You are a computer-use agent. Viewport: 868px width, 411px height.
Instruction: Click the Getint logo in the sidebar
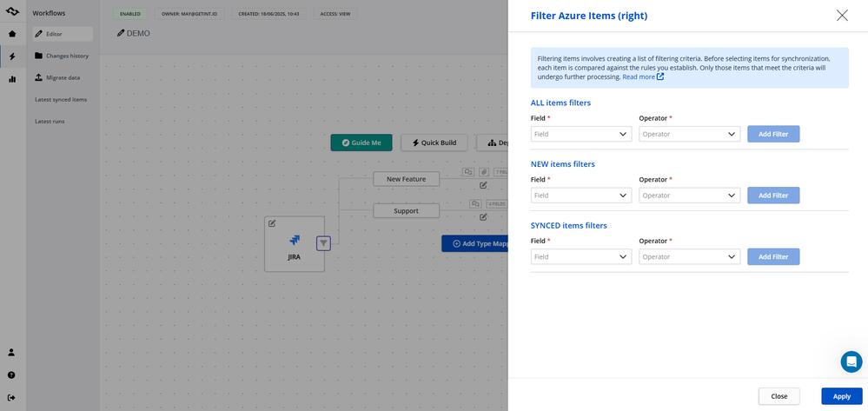point(12,11)
